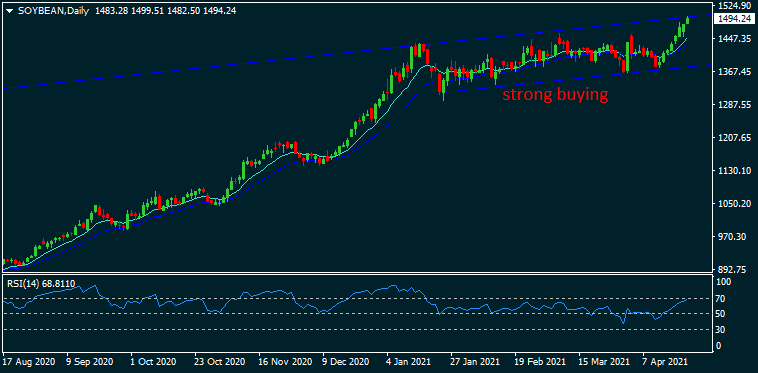Screen dimensions: 758x373
Task: Click the red 'strong buying' annotation
Action: tap(555, 95)
